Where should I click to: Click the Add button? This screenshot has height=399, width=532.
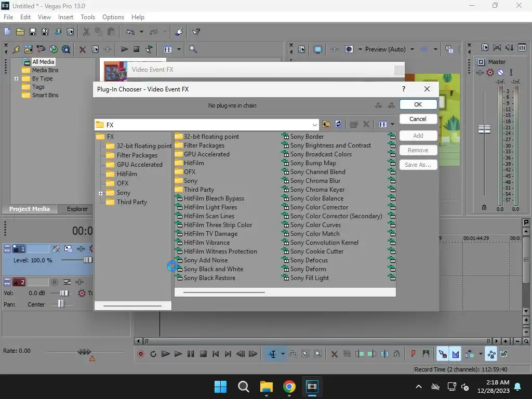click(418, 136)
